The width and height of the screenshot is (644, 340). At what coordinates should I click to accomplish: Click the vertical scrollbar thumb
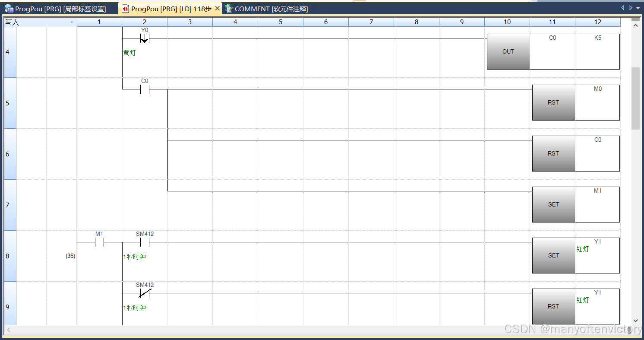(635, 99)
